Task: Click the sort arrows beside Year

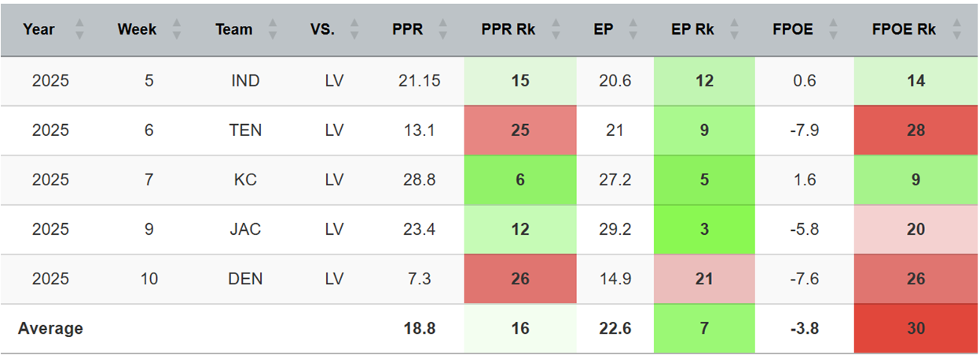Action: (x=79, y=30)
